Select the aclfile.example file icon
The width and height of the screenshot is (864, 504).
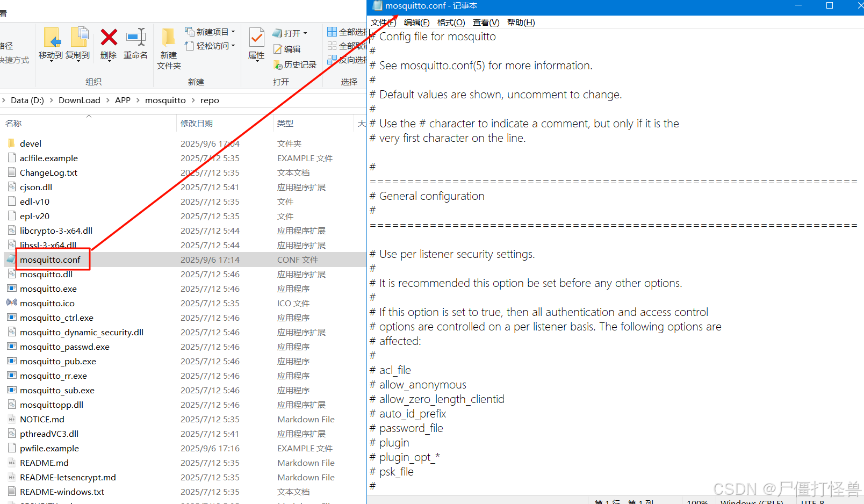click(x=11, y=157)
